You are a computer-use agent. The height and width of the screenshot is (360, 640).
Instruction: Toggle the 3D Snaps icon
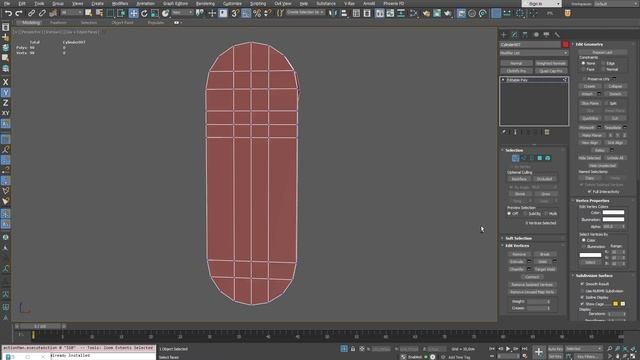235,13
